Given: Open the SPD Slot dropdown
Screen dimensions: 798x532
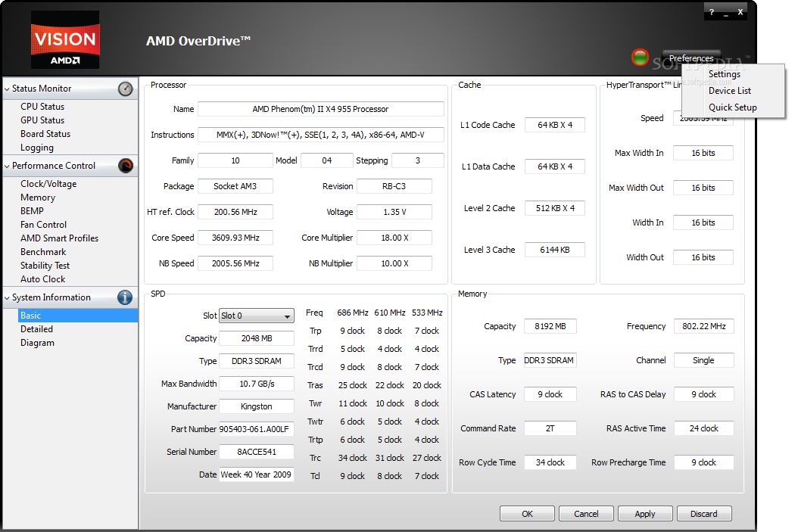Looking at the screenshot, I should [x=257, y=316].
